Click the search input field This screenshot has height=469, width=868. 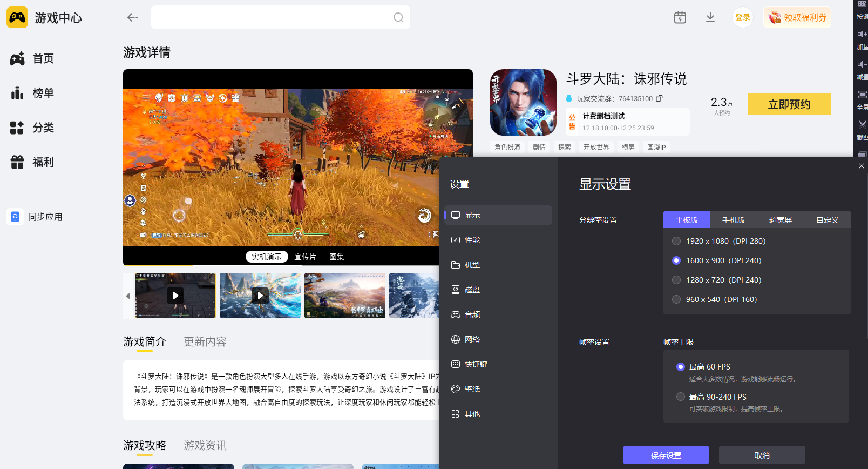(x=270, y=18)
